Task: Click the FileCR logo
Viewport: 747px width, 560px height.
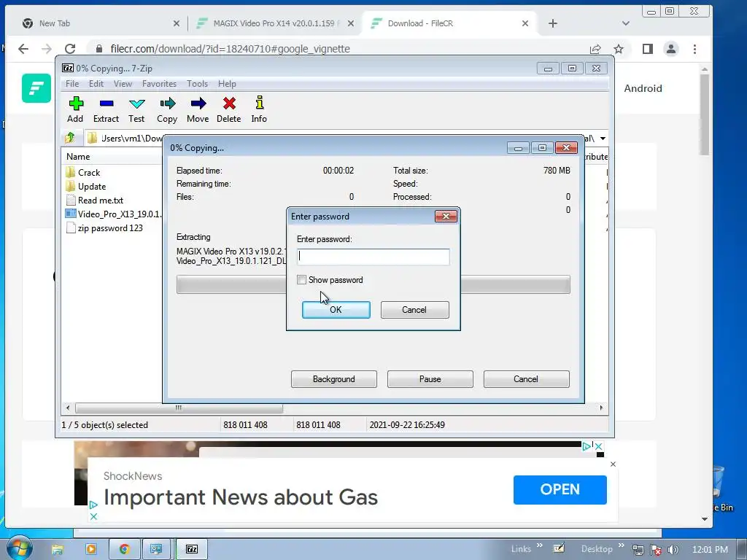Action: (x=36, y=88)
